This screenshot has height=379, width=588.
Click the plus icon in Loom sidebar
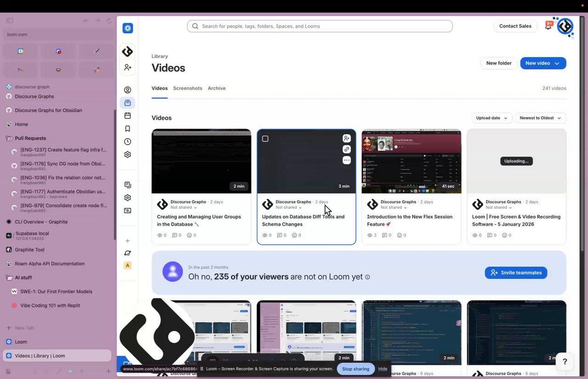128,241
